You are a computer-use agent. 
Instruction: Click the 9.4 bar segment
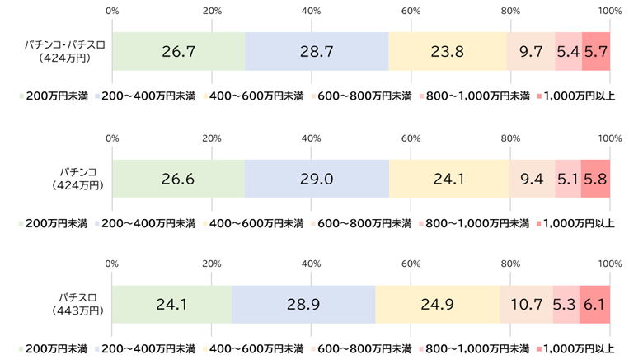[x=531, y=179]
